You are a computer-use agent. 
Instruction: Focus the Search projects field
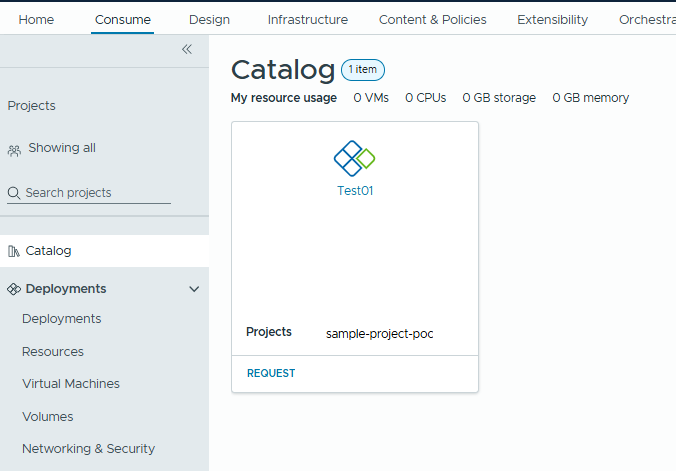[95, 193]
